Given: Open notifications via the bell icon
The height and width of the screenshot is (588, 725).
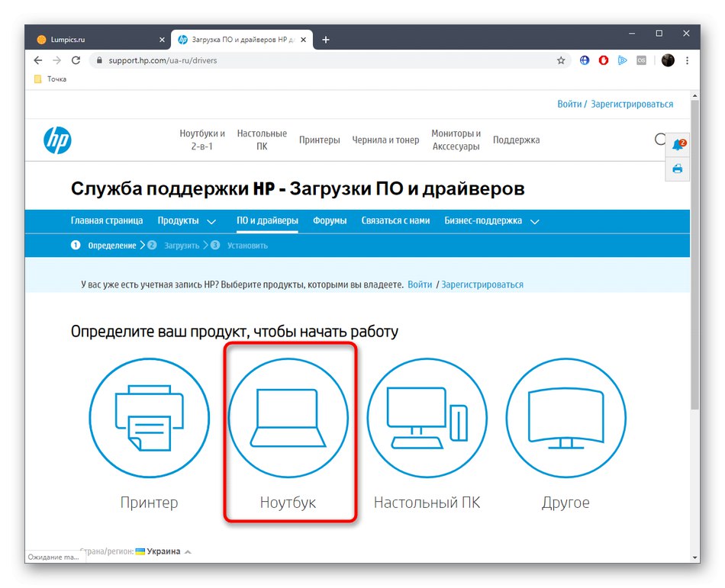Looking at the screenshot, I should click(x=677, y=144).
